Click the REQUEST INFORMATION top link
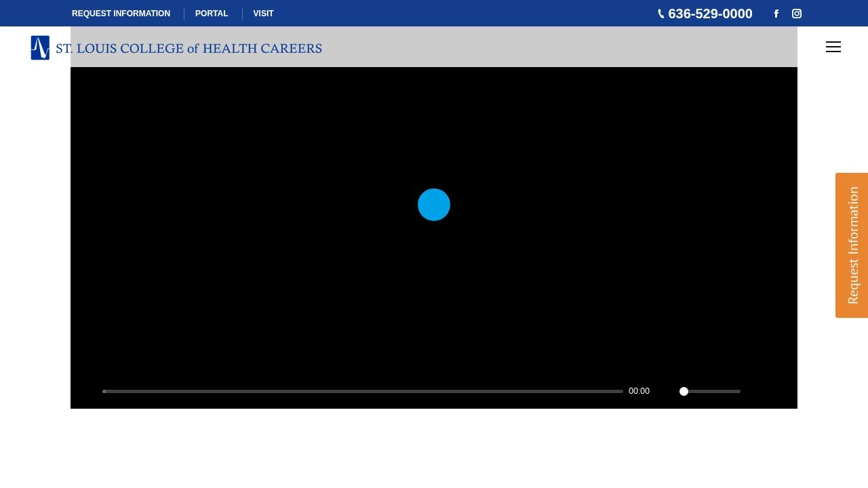 point(121,14)
